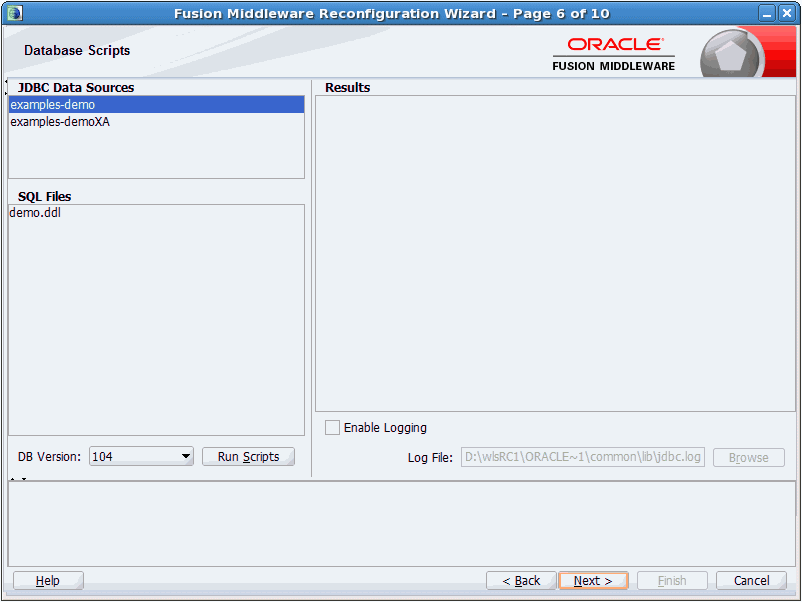Viewport: 802px width, 602px height.
Task: Click inside the Results output area
Action: coord(555,254)
